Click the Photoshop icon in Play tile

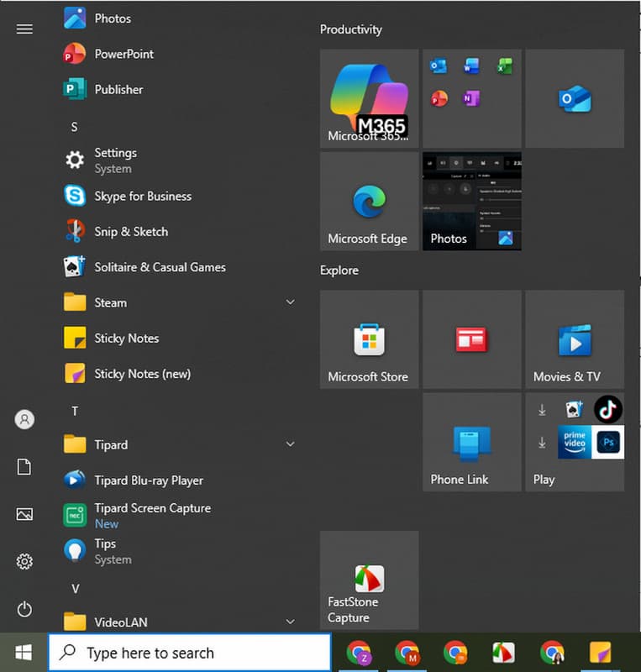click(x=608, y=442)
